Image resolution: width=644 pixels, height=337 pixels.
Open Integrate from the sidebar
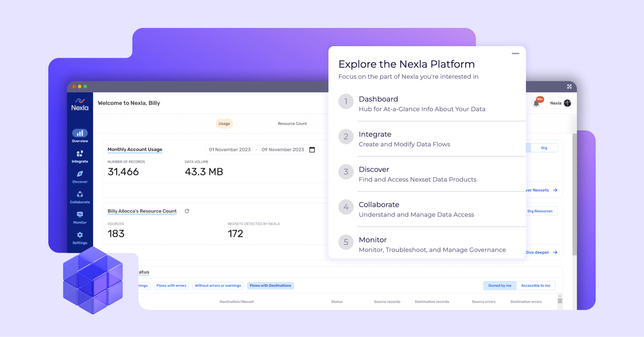80,156
